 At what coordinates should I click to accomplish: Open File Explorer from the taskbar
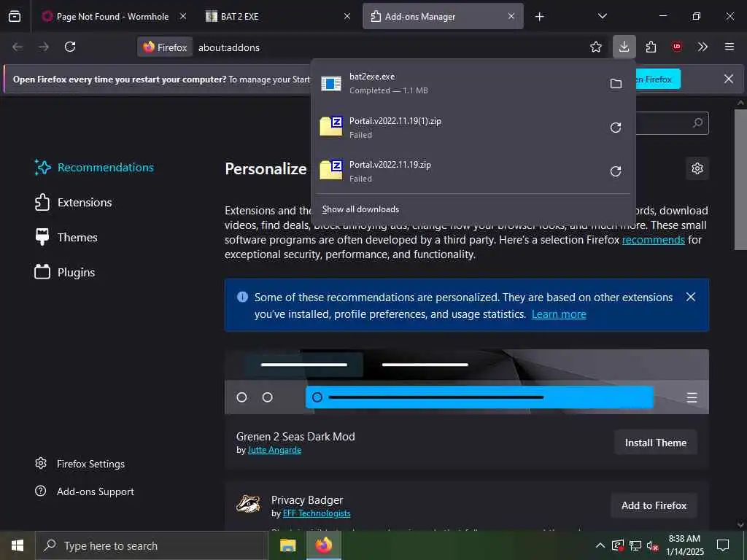pyautogui.click(x=287, y=545)
